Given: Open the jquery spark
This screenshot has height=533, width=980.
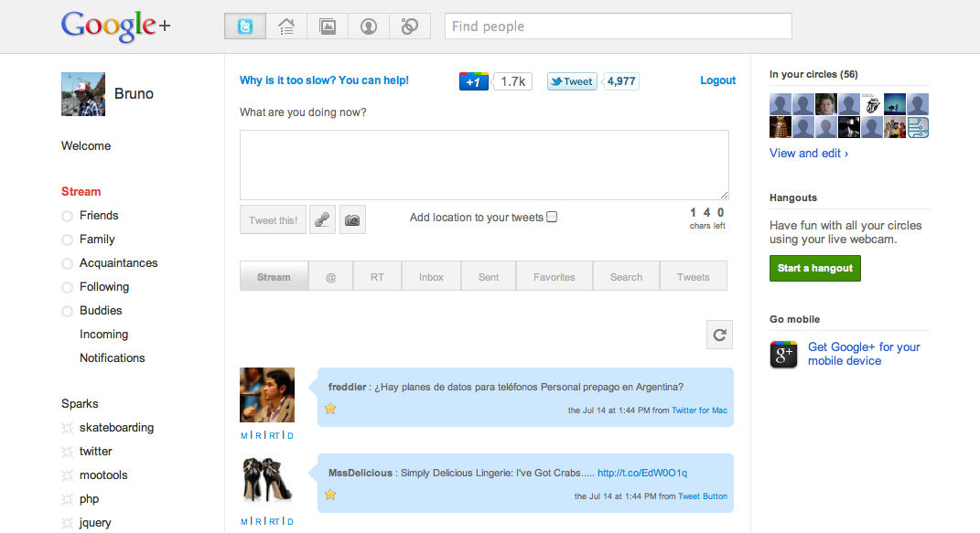Looking at the screenshot, I should 95,522.
